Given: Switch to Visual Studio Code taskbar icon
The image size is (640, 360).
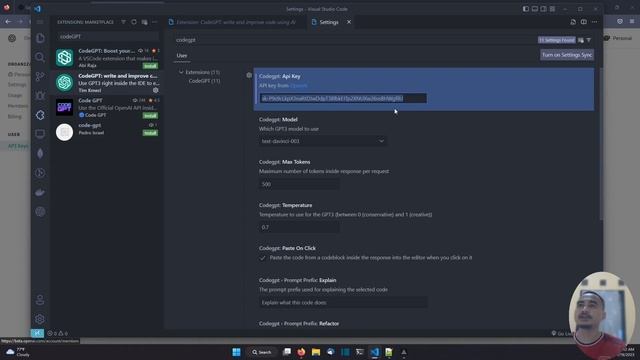Looking at the screenshot, I should tap(374, 352).
